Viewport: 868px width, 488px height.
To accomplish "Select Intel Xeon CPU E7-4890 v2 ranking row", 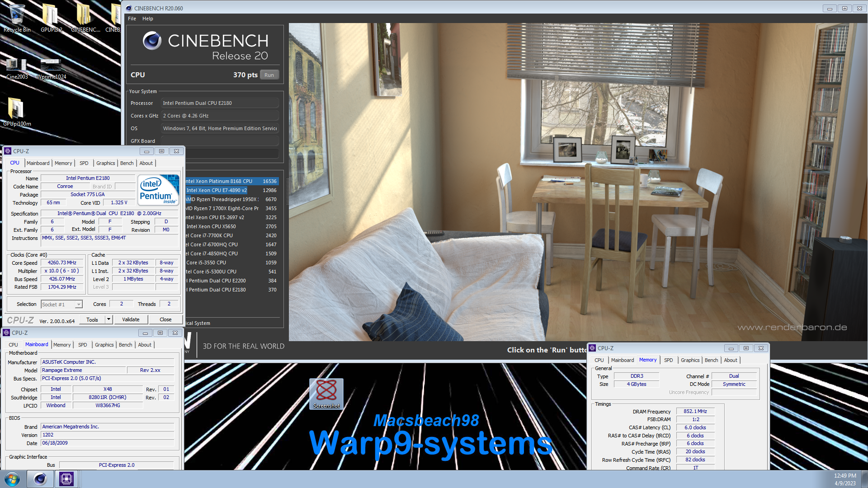I will pos(231,190).
